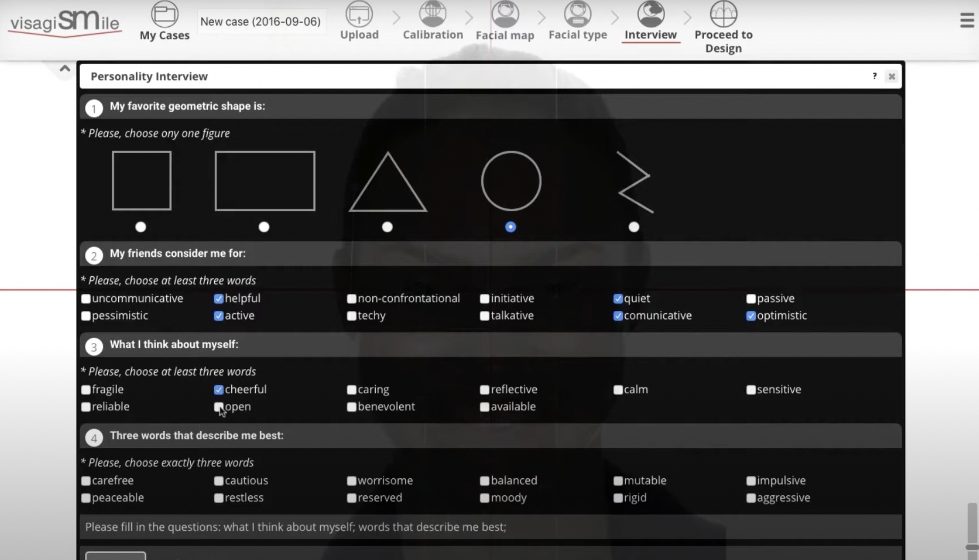This screenshot has height=560, width=979.
Task: Close the Personality Interview dialog
Action: pos(892,76)
